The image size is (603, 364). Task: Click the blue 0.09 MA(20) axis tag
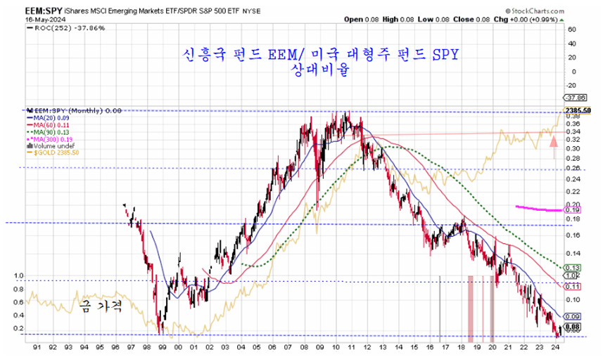(573, 316)
